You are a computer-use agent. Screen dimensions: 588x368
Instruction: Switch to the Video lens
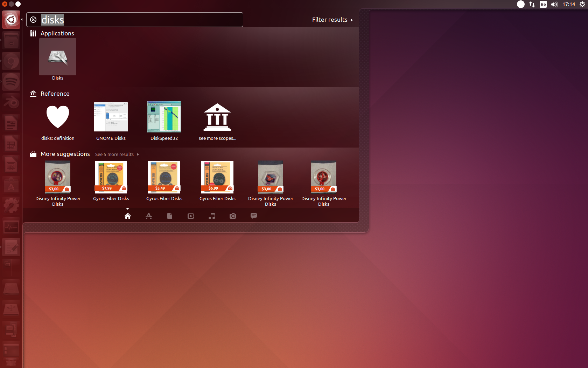191,216
